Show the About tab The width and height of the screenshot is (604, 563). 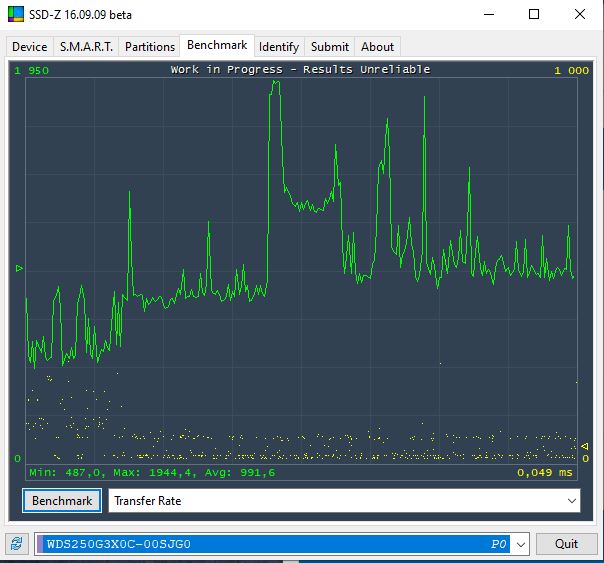click(x=378, y=47)
